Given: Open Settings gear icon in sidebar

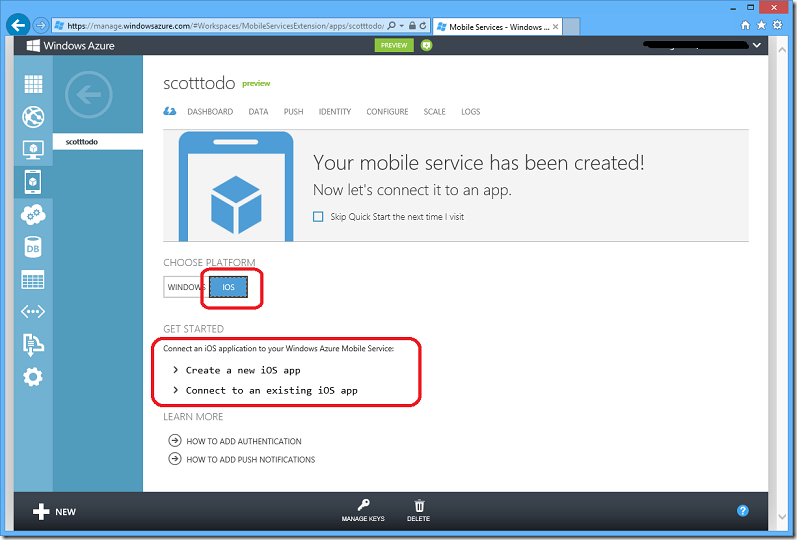Looking at the screenshot, I should [x=33, y=377].
